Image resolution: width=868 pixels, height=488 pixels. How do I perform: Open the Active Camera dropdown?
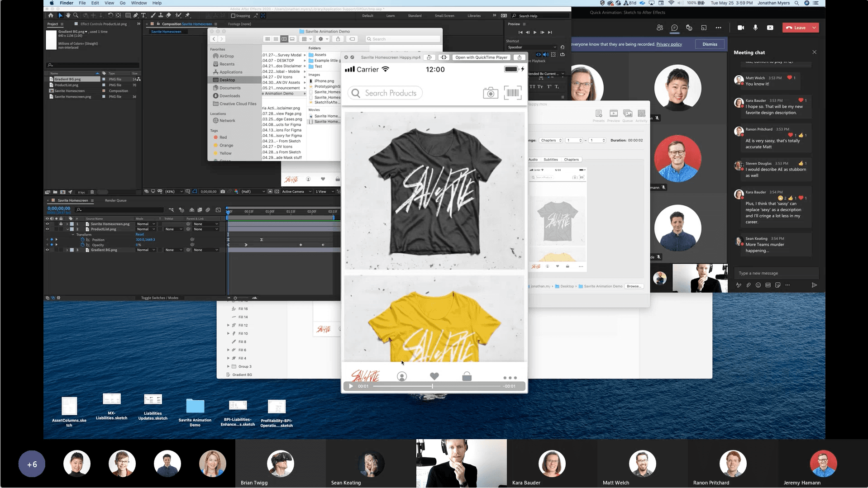click(296, 191)
